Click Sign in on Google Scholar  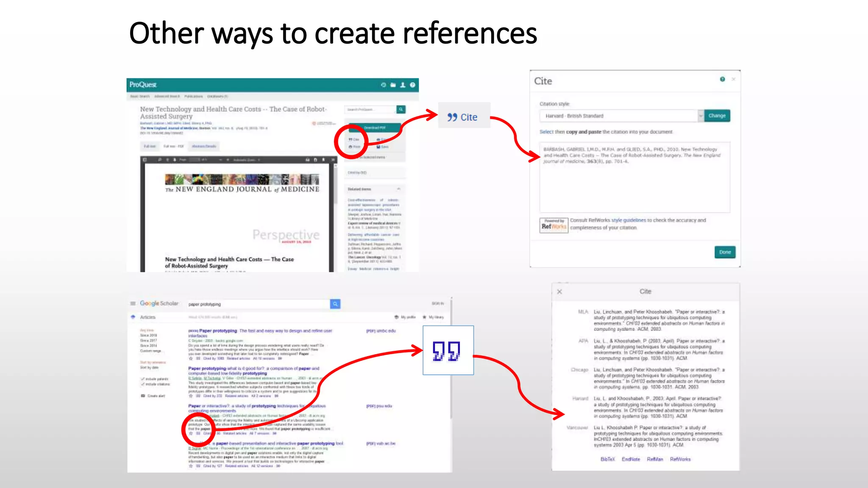click(437, 303)
